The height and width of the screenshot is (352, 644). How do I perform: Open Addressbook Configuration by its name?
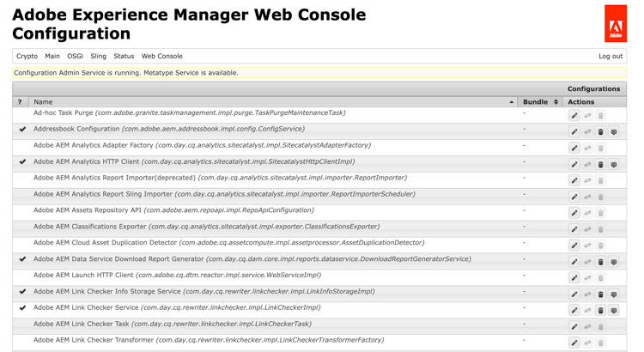(x=169, y=129)
